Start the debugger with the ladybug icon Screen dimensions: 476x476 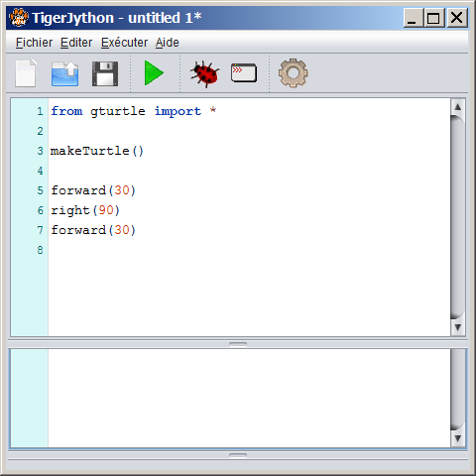coord(204,73)
